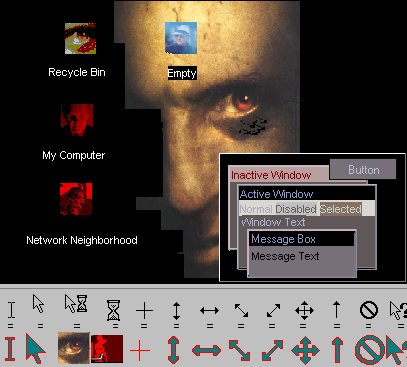Select the Recycle Bin desktop icon
This screenshot has height=367, width=407.
[x=80, y=38]
